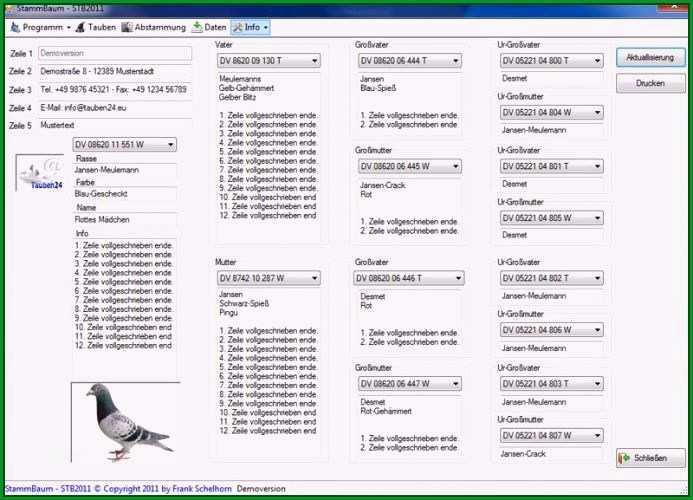Click the Zeile 4 E-Mail field
The height and width of the screenshot is (500, 693).
(115, 108)
